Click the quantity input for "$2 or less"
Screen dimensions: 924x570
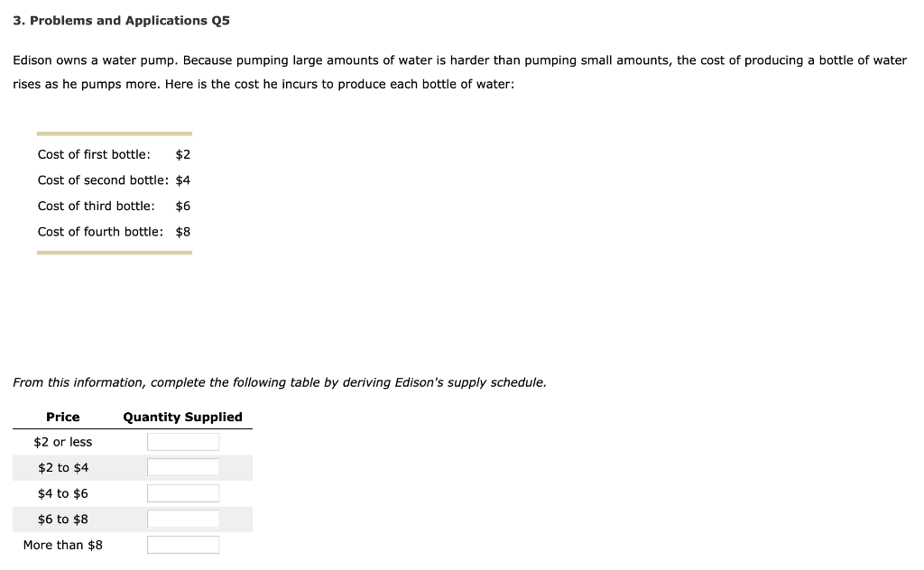(183, 441)
